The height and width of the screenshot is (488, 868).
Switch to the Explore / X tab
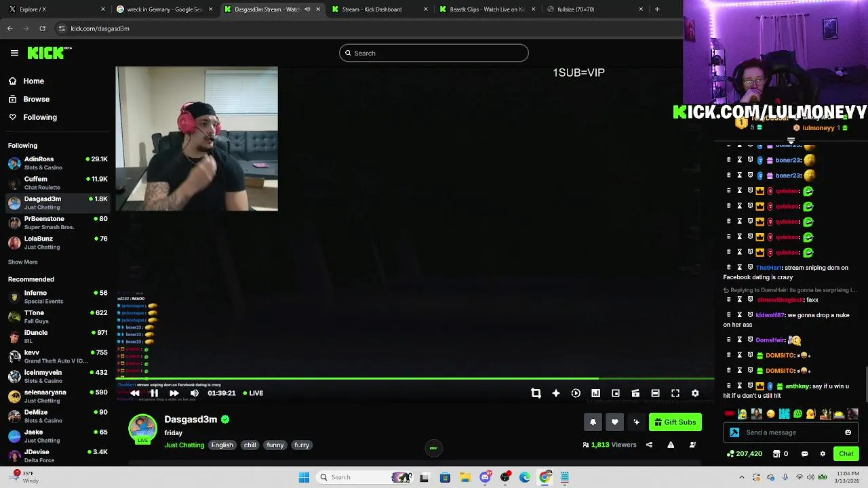tap(56, 9)
